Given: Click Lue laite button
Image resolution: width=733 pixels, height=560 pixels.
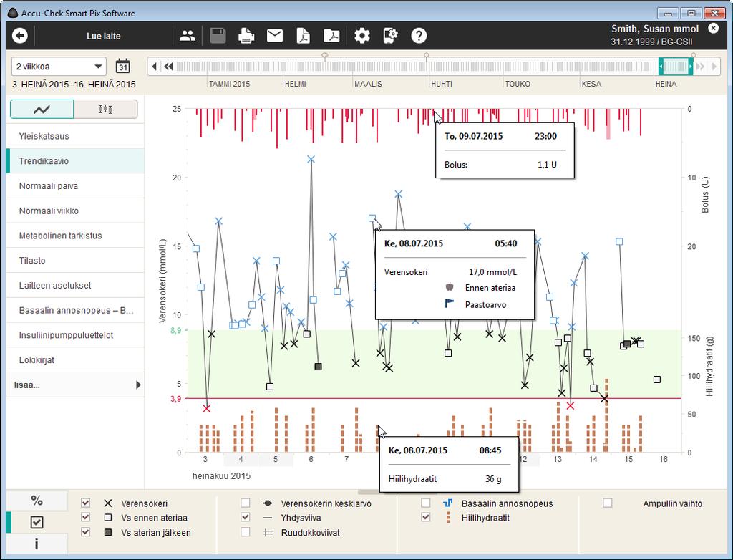Looking at the screenshot, I should tap(103, 36).
